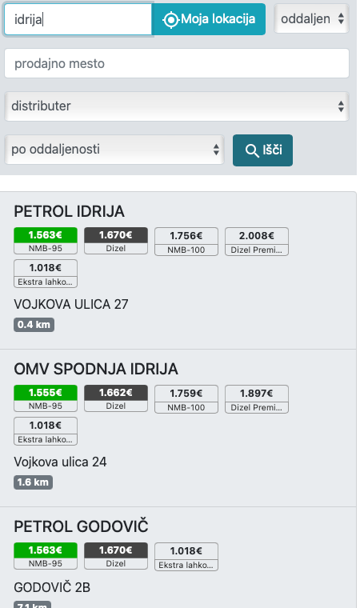Open the oddaljen distance dropdown

pyautogui.click(x=312, y=18)
